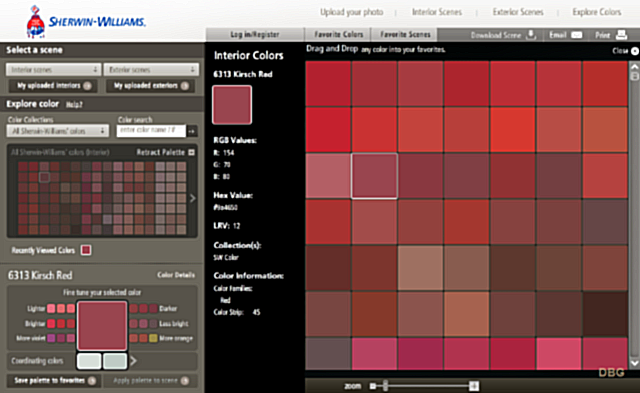Click the icon beside Save palette to favorites
Viewport: 640px width, 393px height.
tap(92, 381)
